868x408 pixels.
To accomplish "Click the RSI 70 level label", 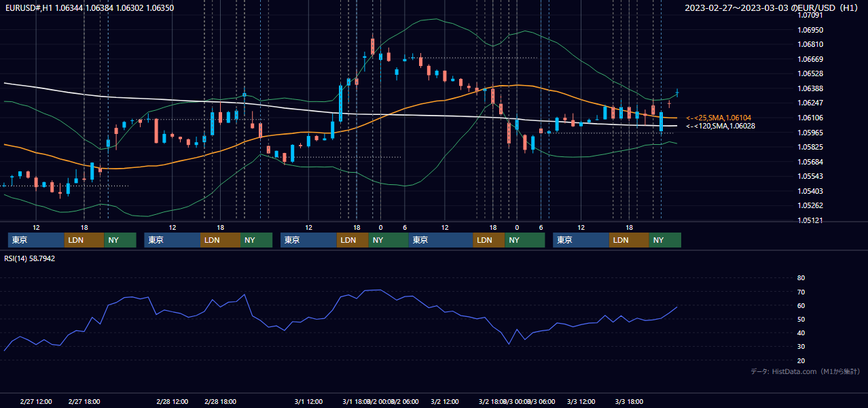I will tap(801, 292).
